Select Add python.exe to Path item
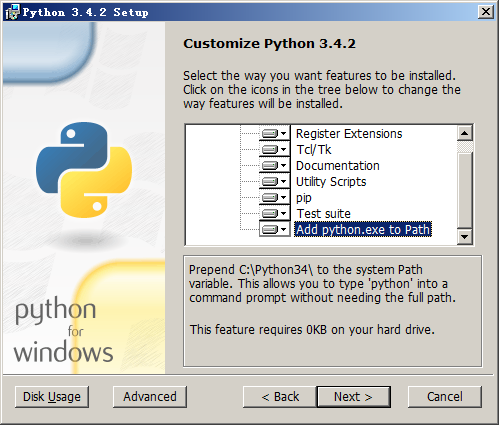The image size is (499, 425). point(363,230)
